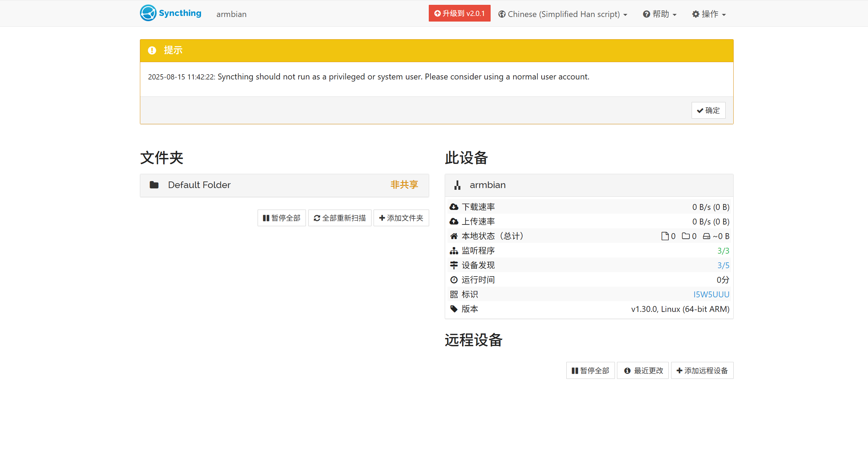868x458 pixels.
Task: Click the folder icon beside Default Folder
Action: (154, 185)
